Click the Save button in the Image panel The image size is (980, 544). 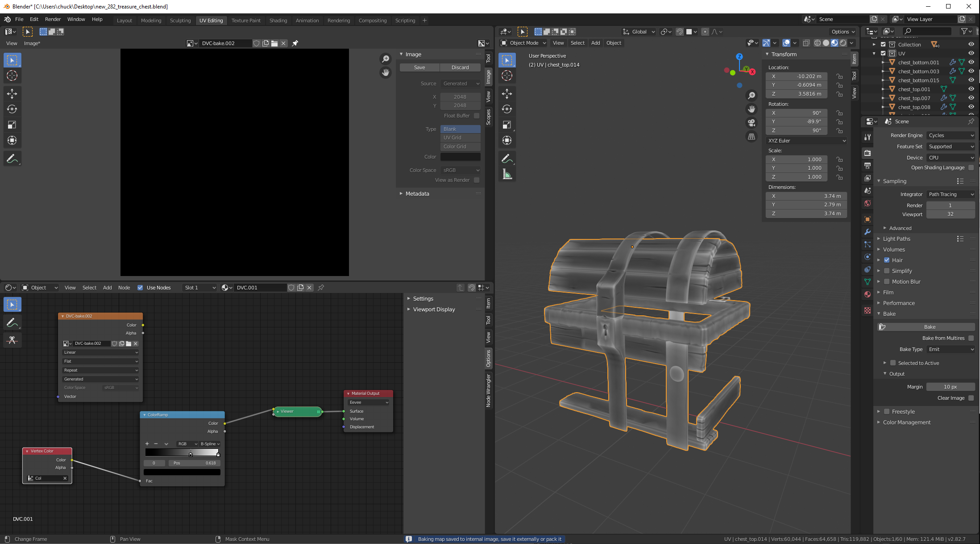[419, 67]
